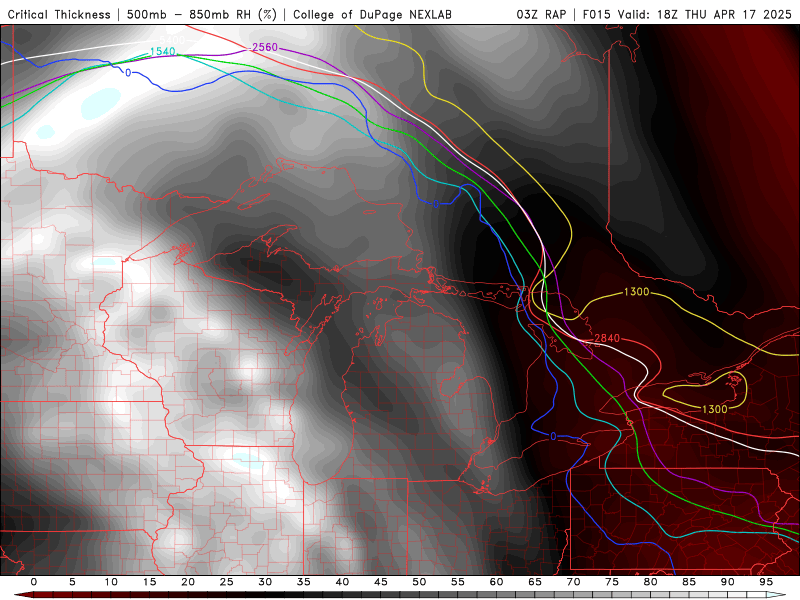The width and height of the screenshot is (800, 600).
Task: Click the white "5400" contour label
Action: [172, 40]
